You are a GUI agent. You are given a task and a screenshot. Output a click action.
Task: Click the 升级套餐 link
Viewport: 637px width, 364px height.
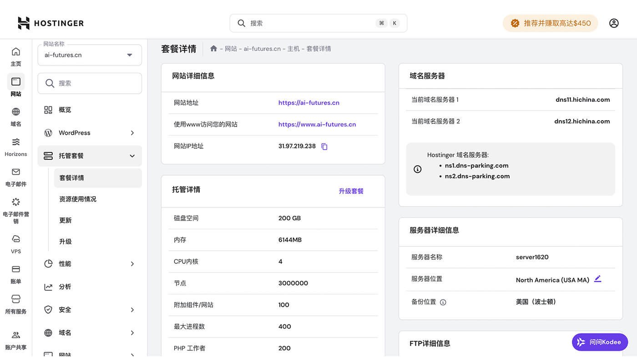[x=351, y=191]
